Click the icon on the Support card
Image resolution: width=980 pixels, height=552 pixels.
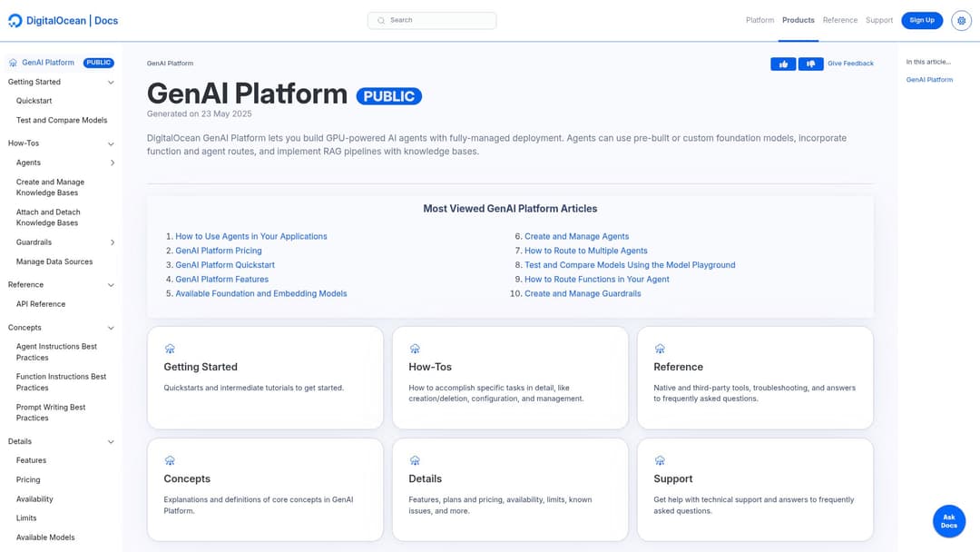click(660, 460)
